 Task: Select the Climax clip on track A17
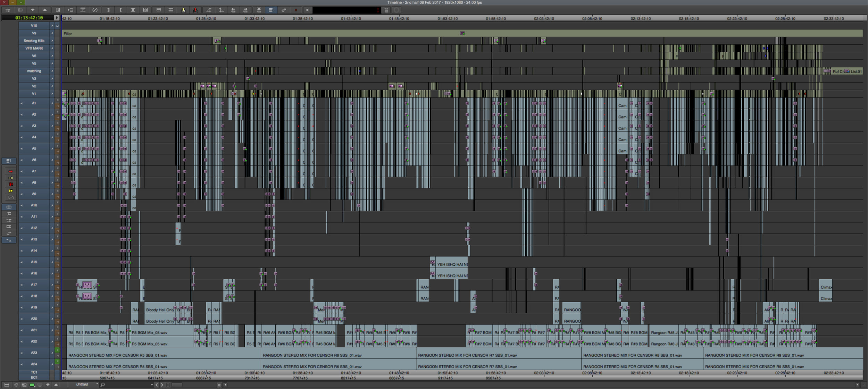(x=826, y=285)
